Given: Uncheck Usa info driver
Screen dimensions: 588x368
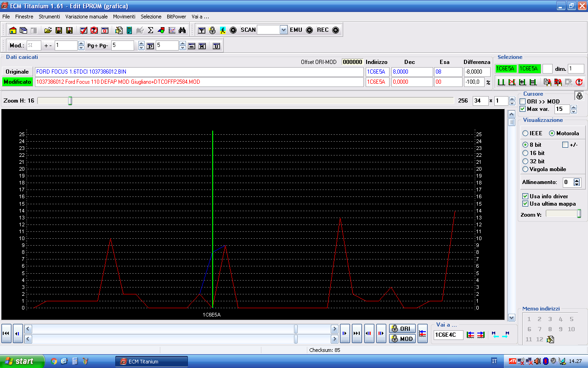Looking at the screenshot, I should point(526,196).
